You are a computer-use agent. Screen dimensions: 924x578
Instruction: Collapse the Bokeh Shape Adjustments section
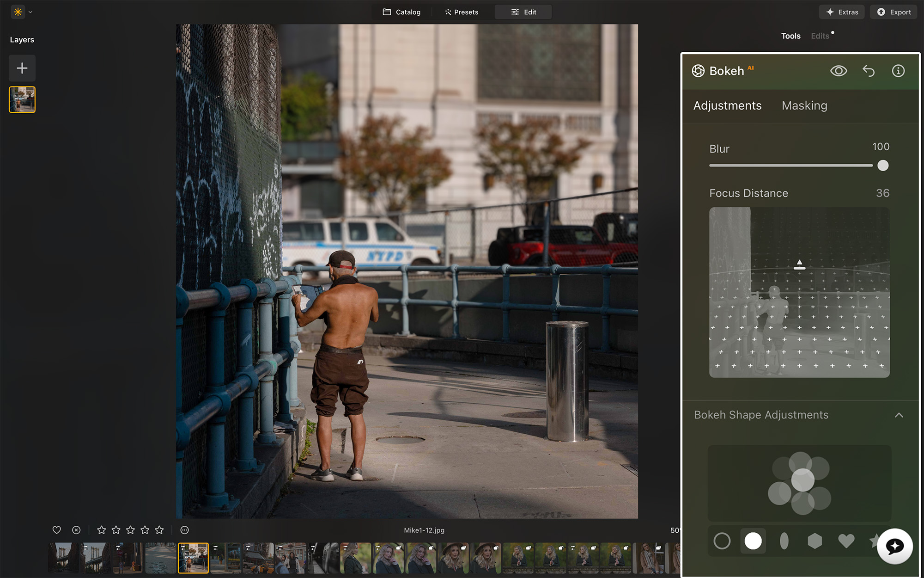[x=899, y=415]
